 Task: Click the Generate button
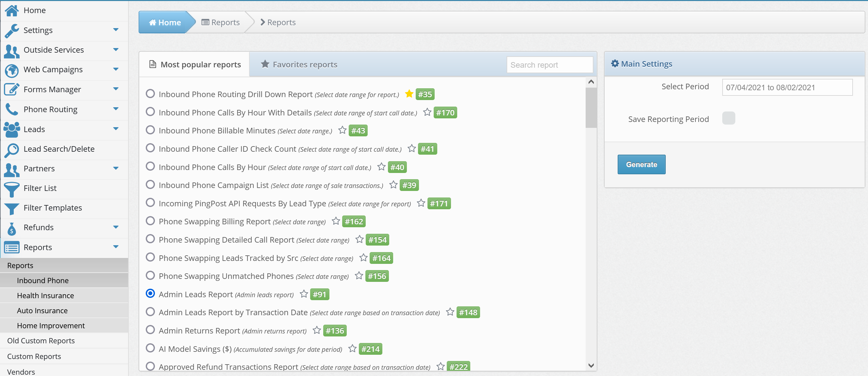641,164
